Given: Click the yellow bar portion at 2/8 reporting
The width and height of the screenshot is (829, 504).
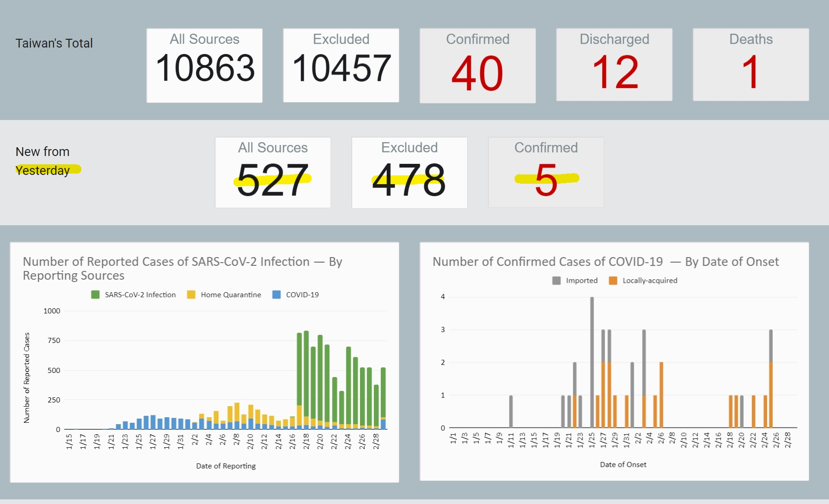Looking at the screenshot, I should [x=237, y=412].
